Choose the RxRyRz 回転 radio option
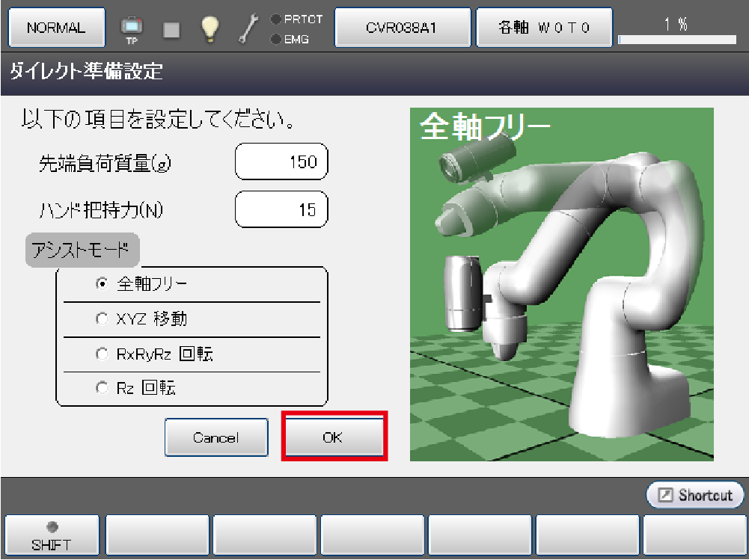Viewport: 749px width, 560px height. [103, 354]
